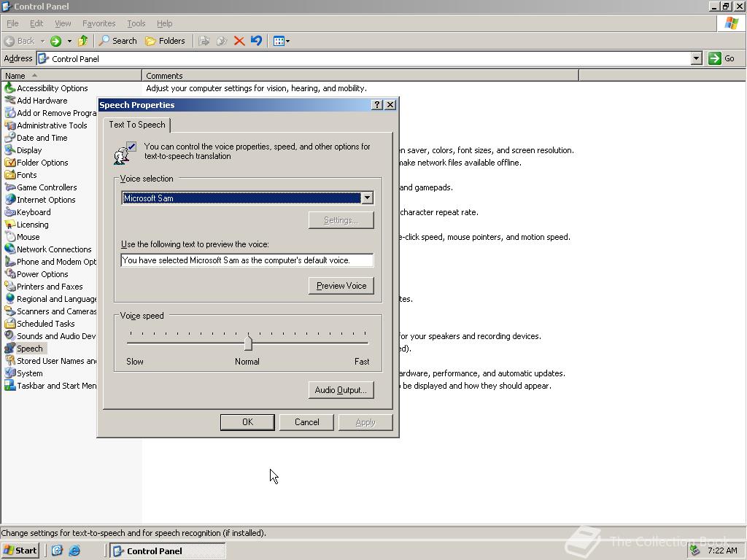Open Add or Remove Programs icon

point(9,113)
